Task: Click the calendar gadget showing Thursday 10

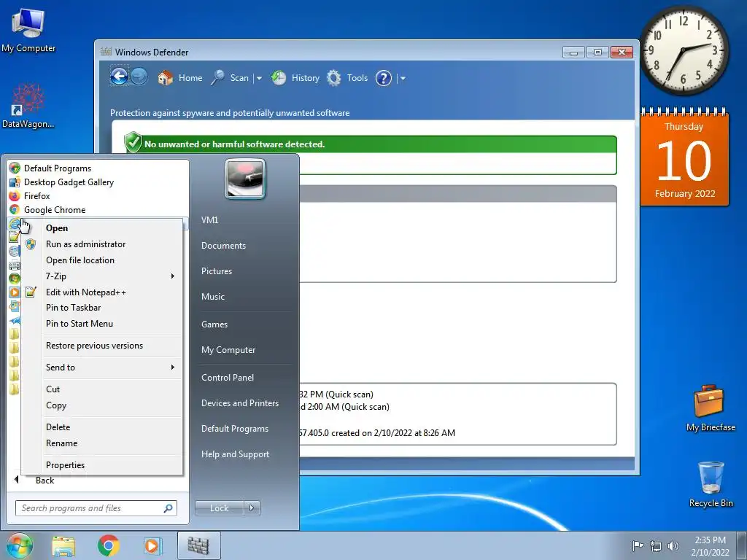Action: (x=684, y=157)
